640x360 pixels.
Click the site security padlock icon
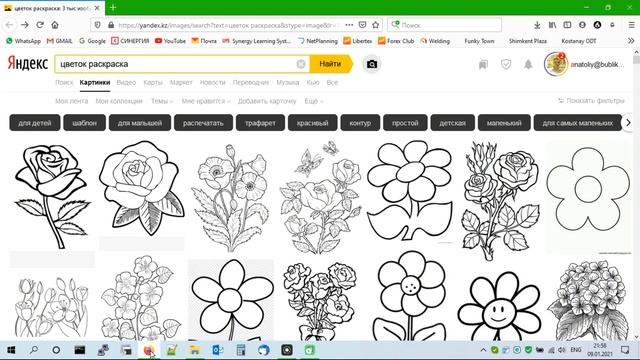coord(111,25)
